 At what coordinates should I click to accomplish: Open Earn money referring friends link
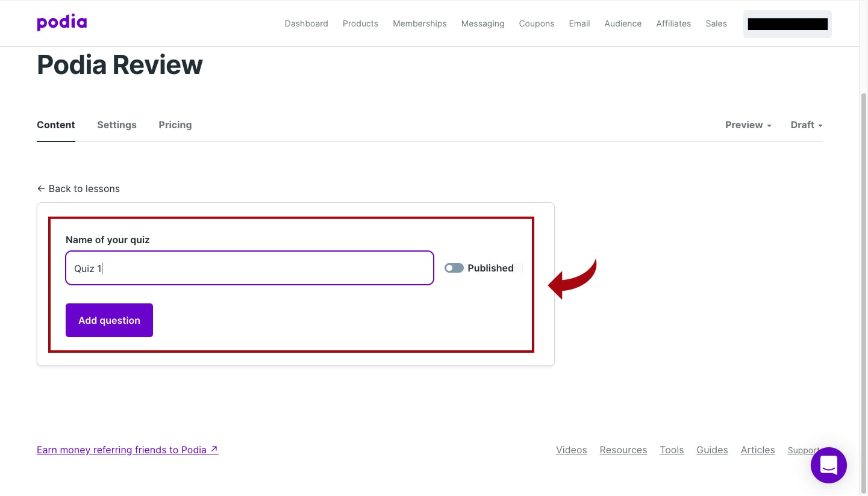[x=128, y=450]
